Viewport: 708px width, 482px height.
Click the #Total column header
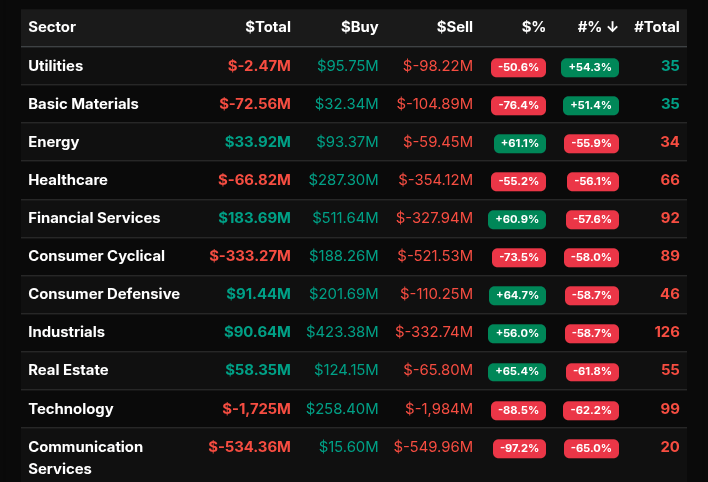(656, 27)
